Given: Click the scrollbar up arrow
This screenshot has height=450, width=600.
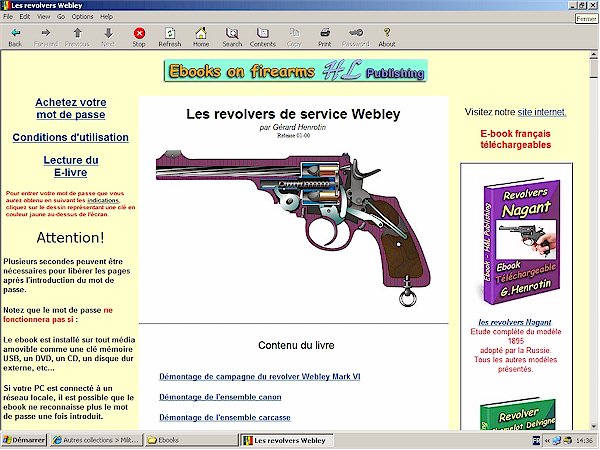Looking at the screenshot, I should (593, 55).
